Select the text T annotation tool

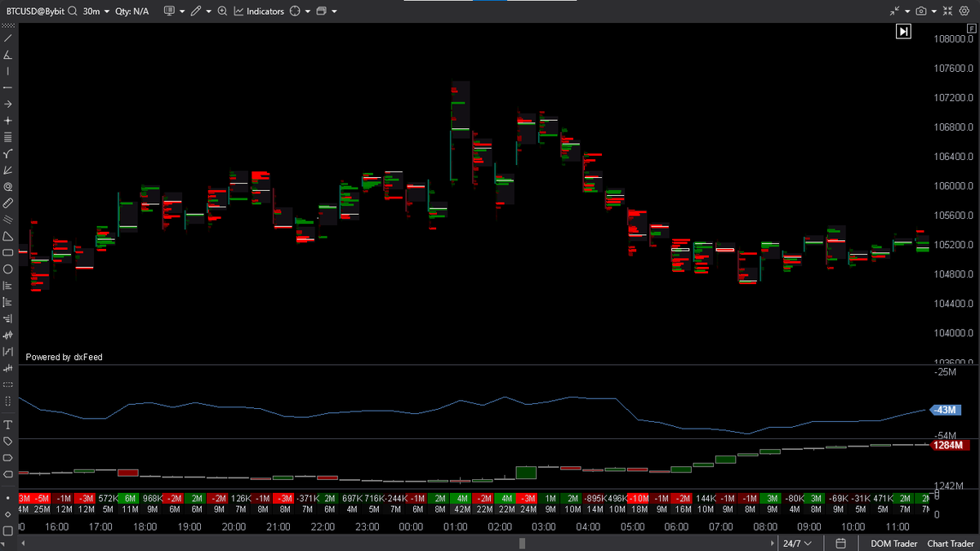[8, 424]
